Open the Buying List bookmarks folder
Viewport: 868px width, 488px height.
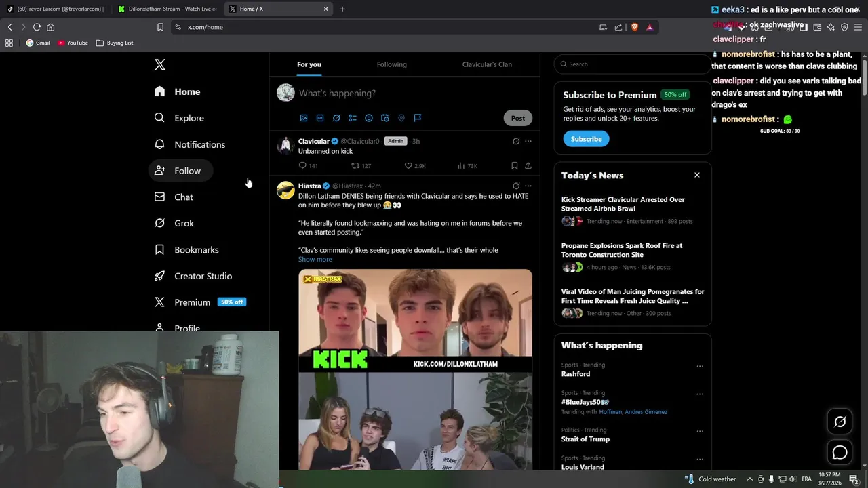[115, 43]
